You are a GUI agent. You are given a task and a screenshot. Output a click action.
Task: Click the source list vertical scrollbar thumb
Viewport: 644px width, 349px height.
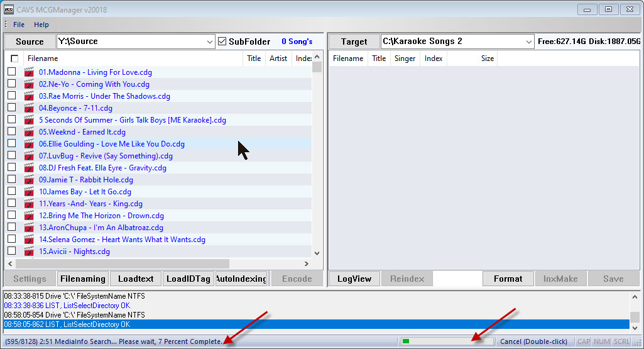point(317,67)
